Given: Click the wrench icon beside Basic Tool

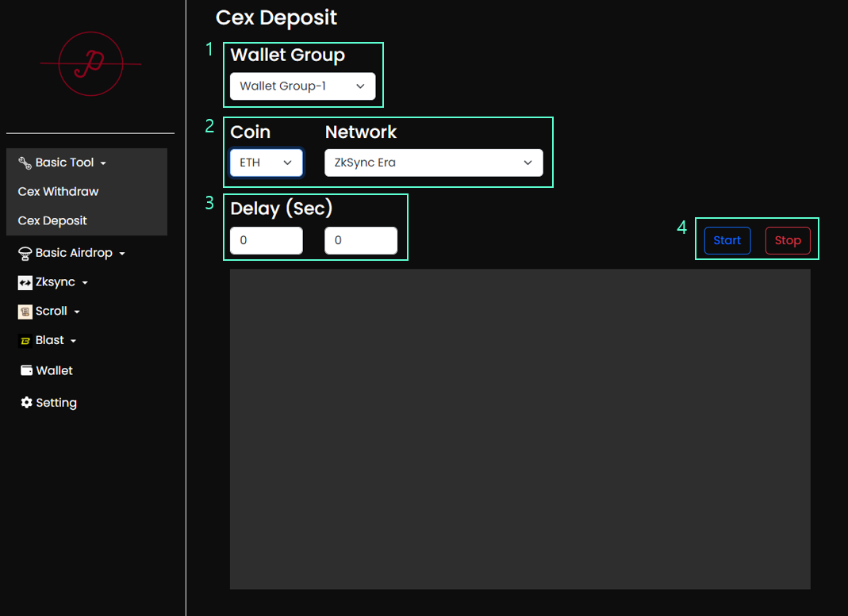Looking at the screenshot, I should point(25,163).
